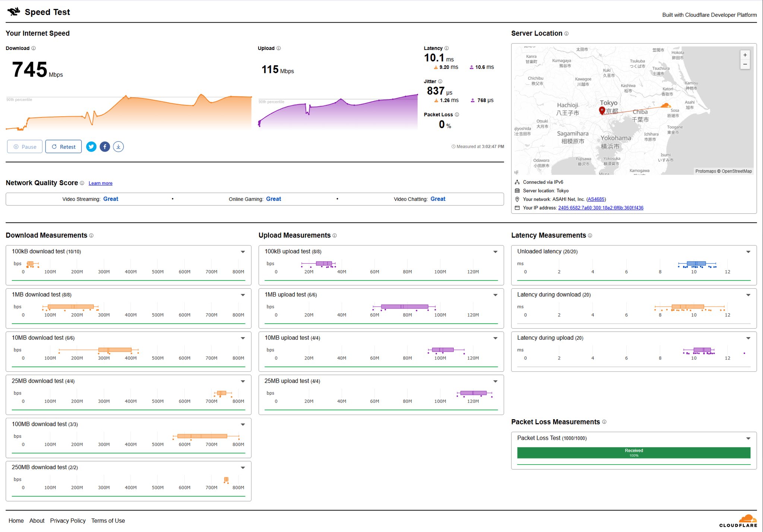Pause the running speed test

(x=25, y=147)
